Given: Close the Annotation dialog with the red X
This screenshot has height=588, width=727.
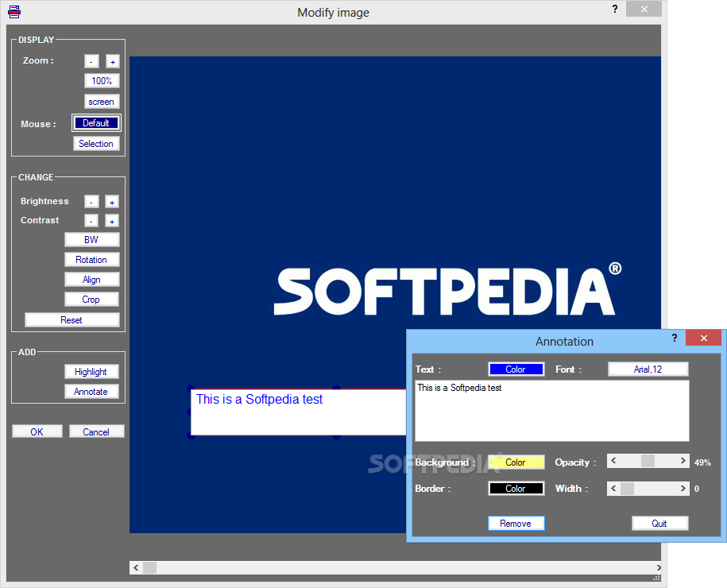Looking at the screenshot, I should pyautogui.click(x=703, y=338).
